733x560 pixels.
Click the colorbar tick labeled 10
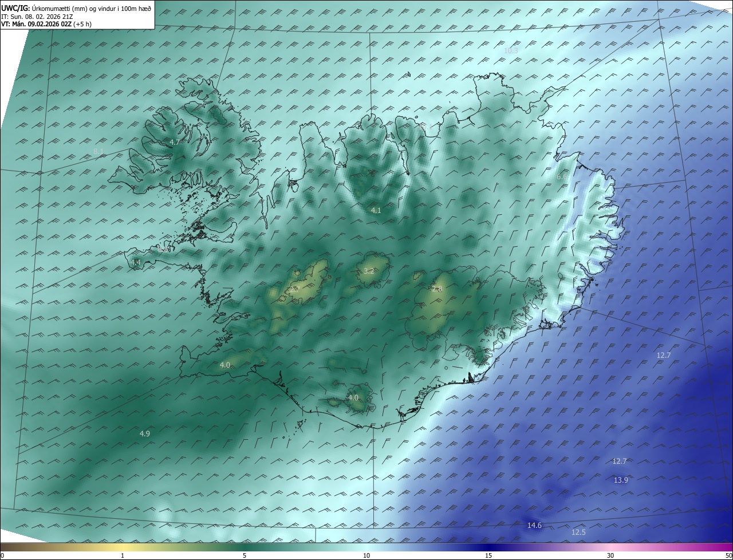coord(366,555)
